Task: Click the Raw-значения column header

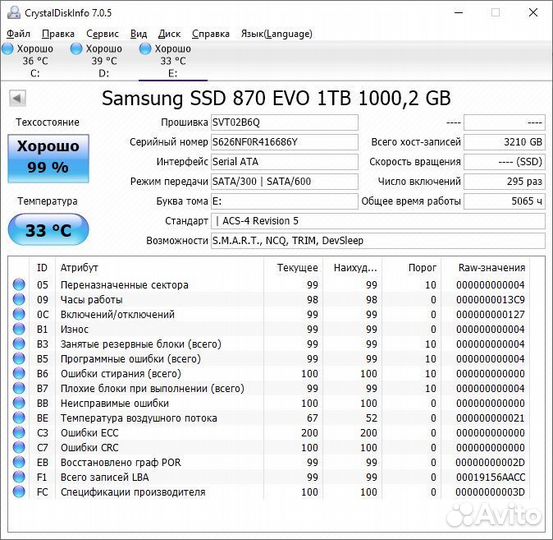Action: point(486,267)
